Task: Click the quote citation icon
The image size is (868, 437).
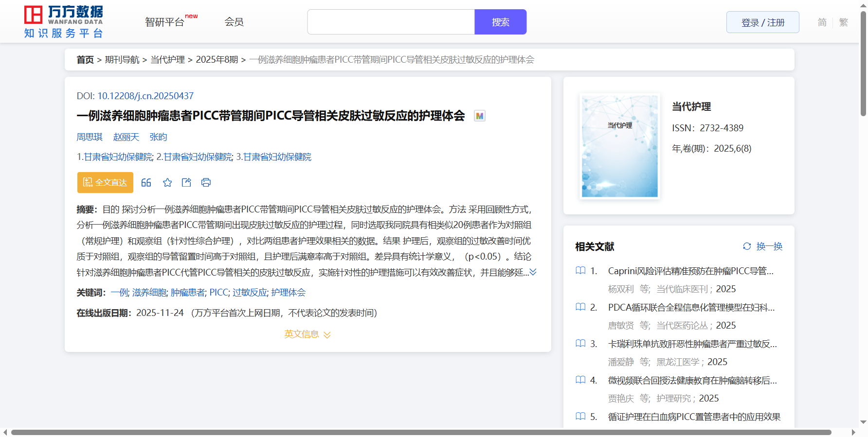Action: coord(146,182)
